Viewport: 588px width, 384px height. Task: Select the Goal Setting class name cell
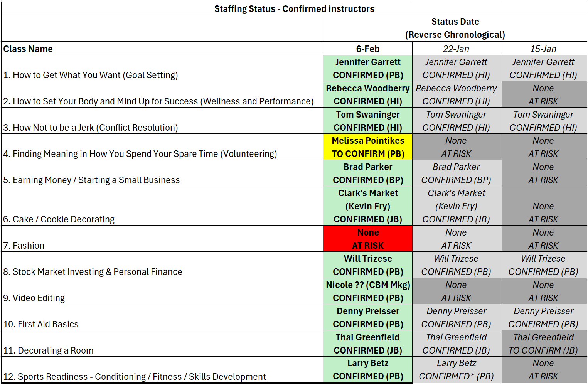click(162, 69)
